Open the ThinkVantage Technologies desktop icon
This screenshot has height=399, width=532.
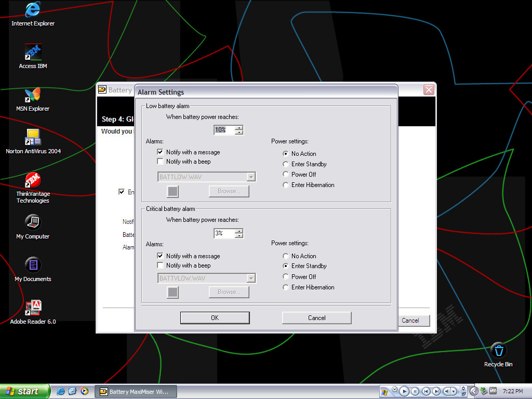33,181
